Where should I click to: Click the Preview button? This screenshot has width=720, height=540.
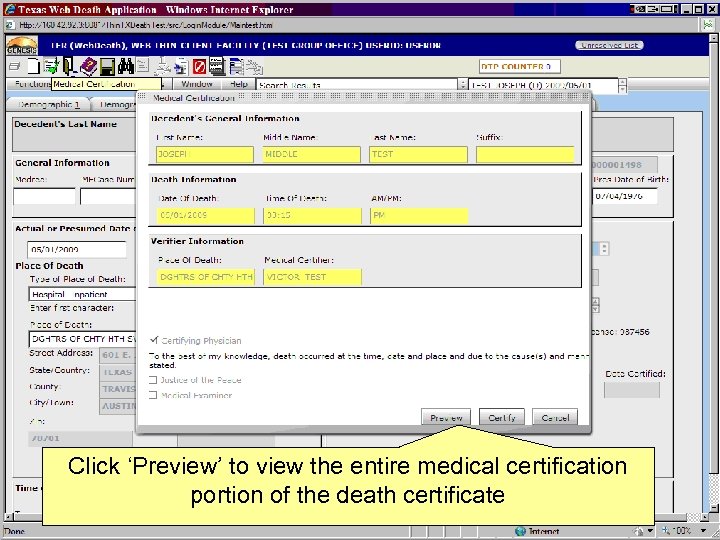click(x=446, y=417)
